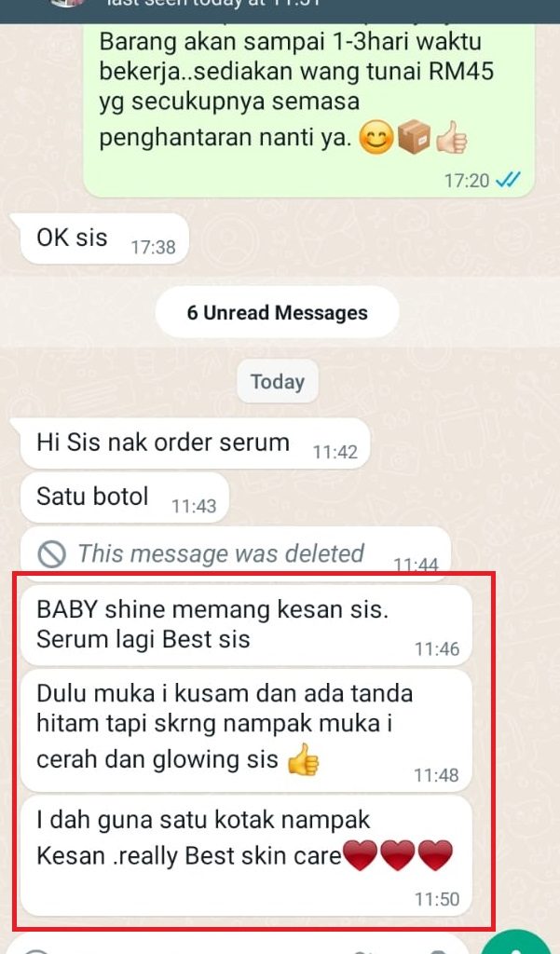Select the 'BABY shine memang kesan' message

point(246,625)
